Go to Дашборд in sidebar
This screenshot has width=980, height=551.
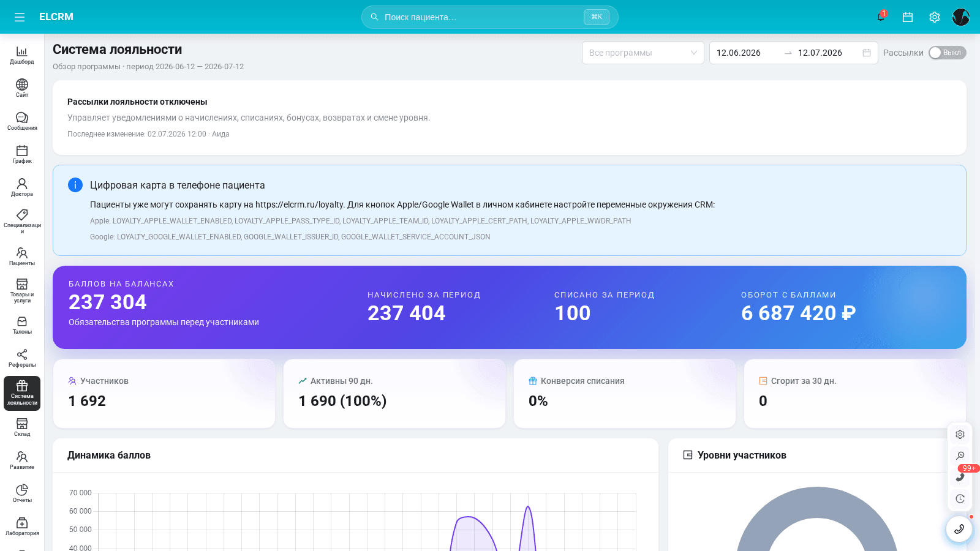[22, 55]
